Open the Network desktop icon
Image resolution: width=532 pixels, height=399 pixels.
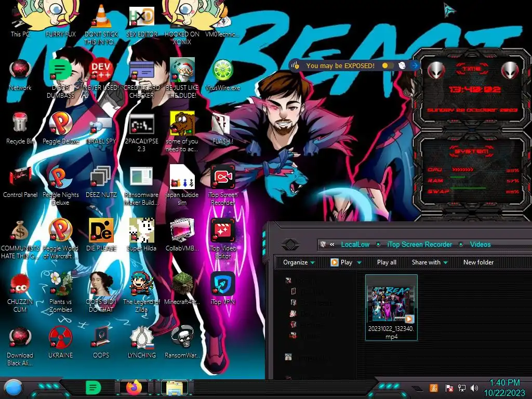[20, 75]
